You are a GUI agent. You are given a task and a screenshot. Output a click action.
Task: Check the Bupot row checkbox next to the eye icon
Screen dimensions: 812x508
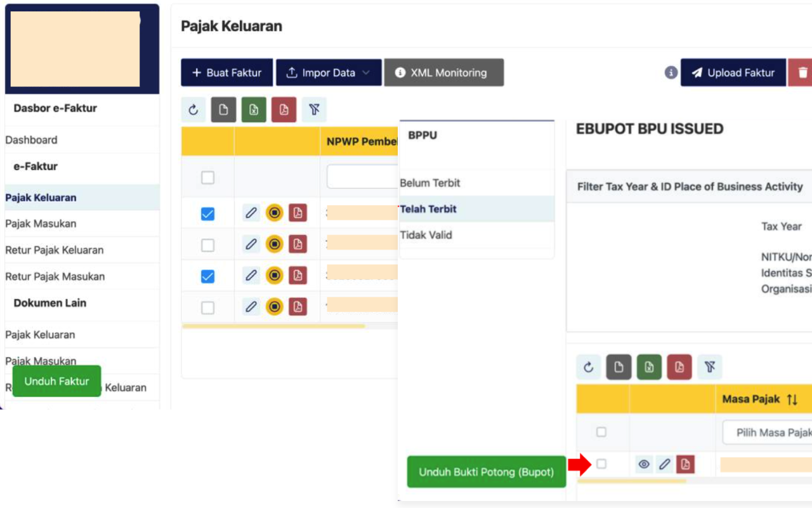(601, 464)
